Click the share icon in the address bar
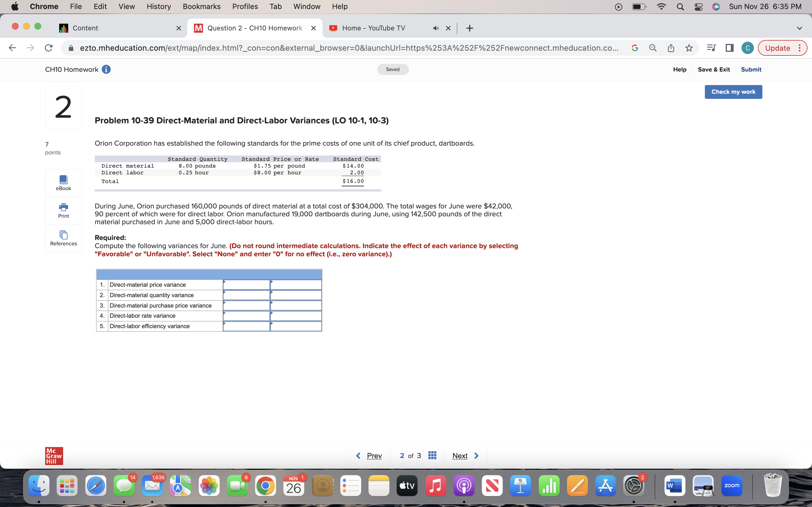The image size is (812, 507). [671, 48]
